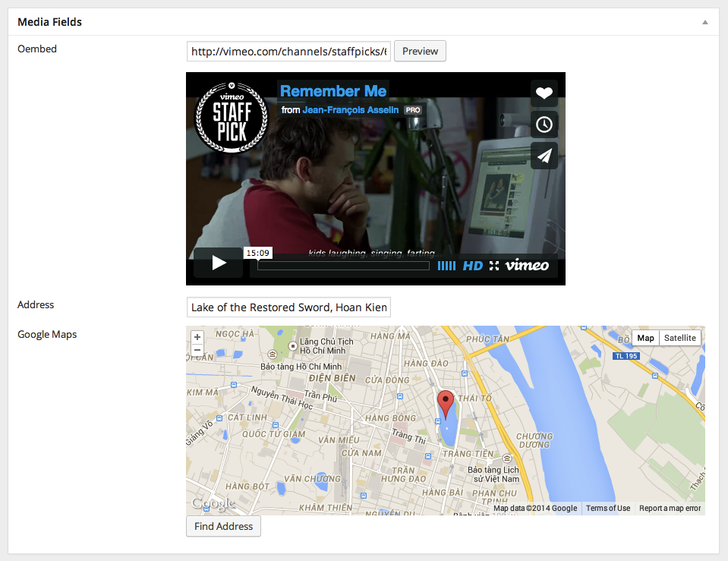
Task: Click the Media Fields heading
Action: point(49,22)
